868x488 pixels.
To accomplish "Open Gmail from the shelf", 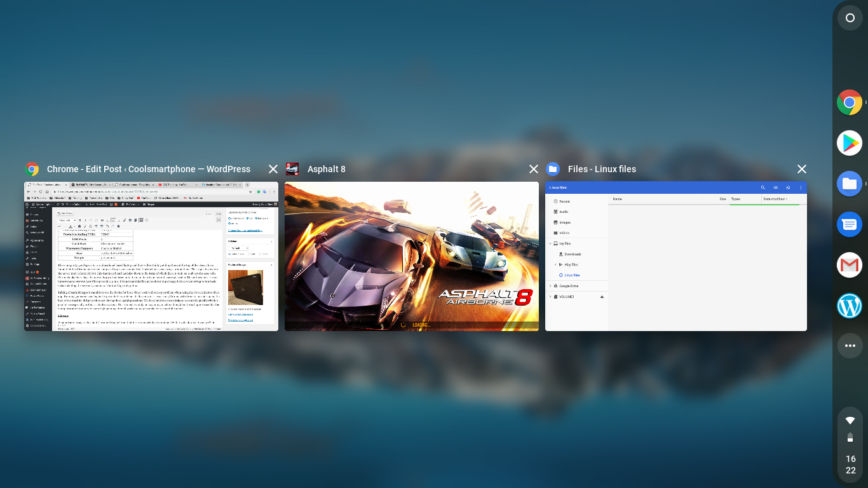I will coord(850,265).
